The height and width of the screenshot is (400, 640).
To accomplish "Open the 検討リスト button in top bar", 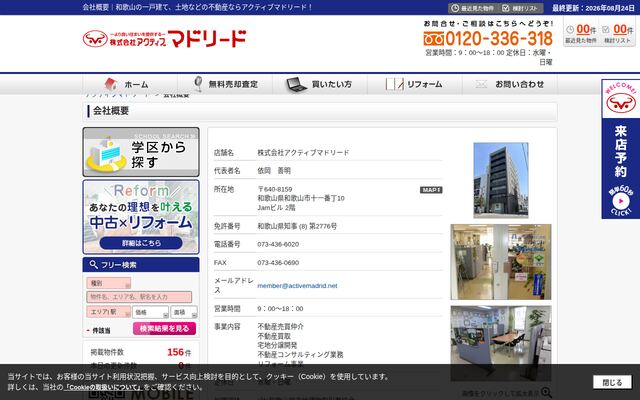I will [x=520, y=8].
